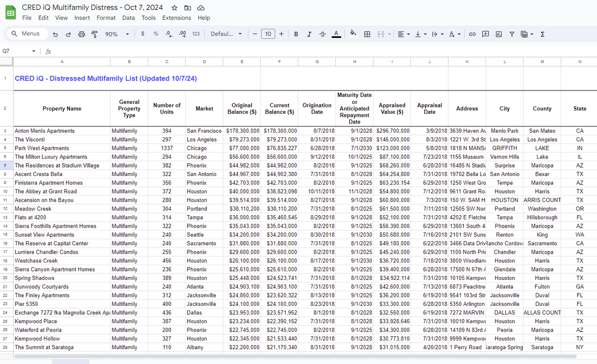Screen dimensions: 597x364
Task: Expand the horizontal align dropdown
Action: (x=402, y=34)
